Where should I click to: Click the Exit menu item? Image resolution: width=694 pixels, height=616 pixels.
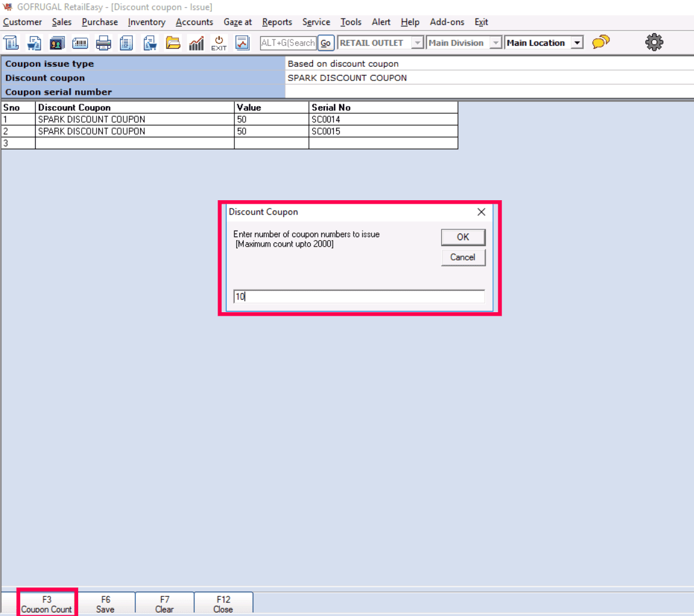click(x=481, y=22)
